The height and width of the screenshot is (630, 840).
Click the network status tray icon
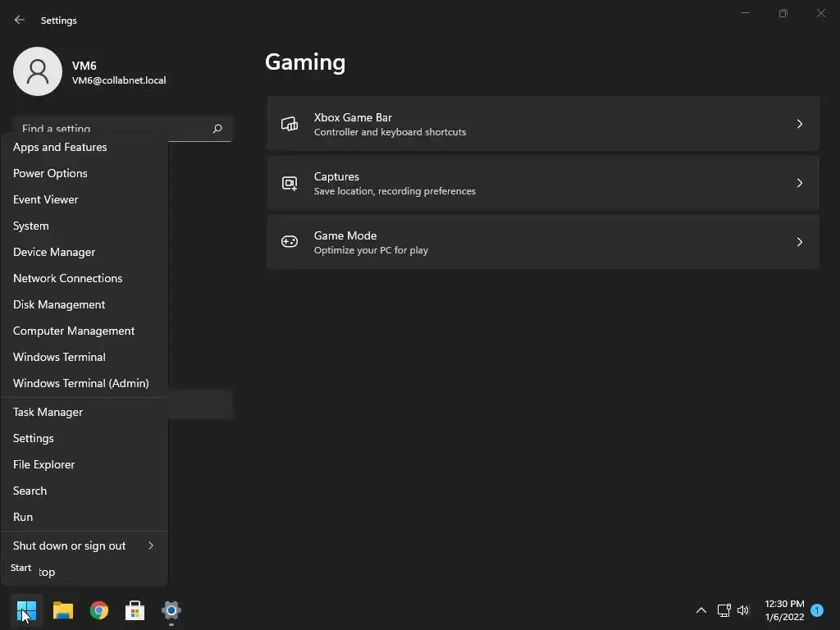(x=724, y=610)
